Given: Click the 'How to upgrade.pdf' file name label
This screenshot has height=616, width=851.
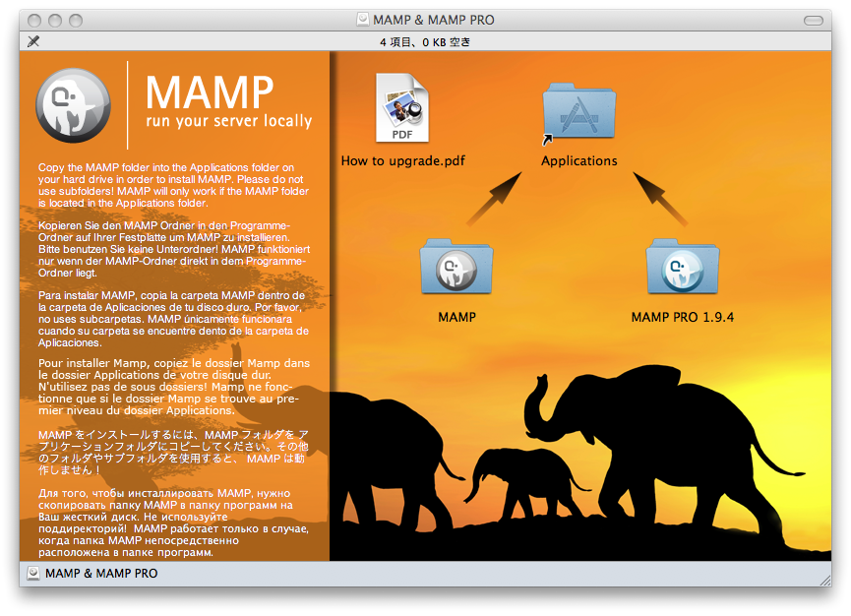Looking at the screenshot, I should coord(402,160).
